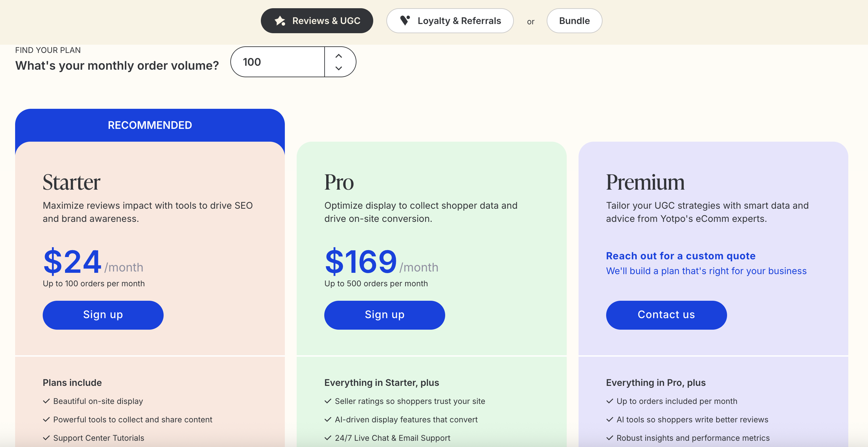Viewport: 868px width, 447px height.
Task: Sign up for the Starter plan
Action: [x=103, y=315]
